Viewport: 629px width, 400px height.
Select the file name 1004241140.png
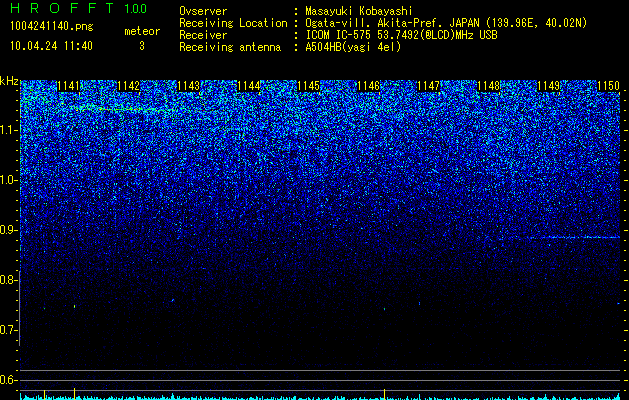click(x=52, y=27)
